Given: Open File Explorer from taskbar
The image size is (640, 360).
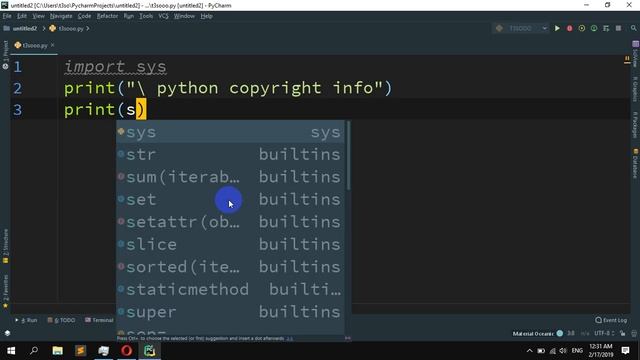Looking at the screenshot, I should 58,351.
